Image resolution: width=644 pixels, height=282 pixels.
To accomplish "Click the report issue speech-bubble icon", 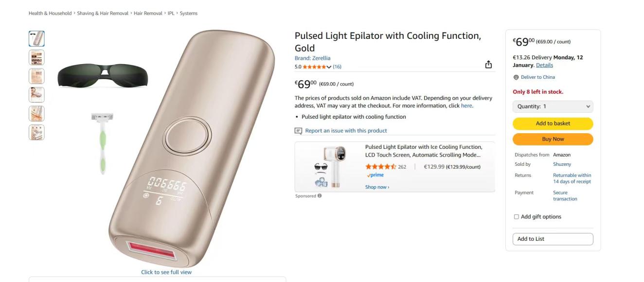I will (298, 131).
